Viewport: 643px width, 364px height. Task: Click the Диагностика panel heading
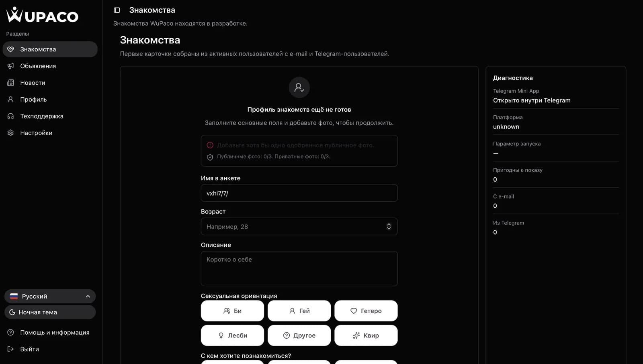click(513, 78)
